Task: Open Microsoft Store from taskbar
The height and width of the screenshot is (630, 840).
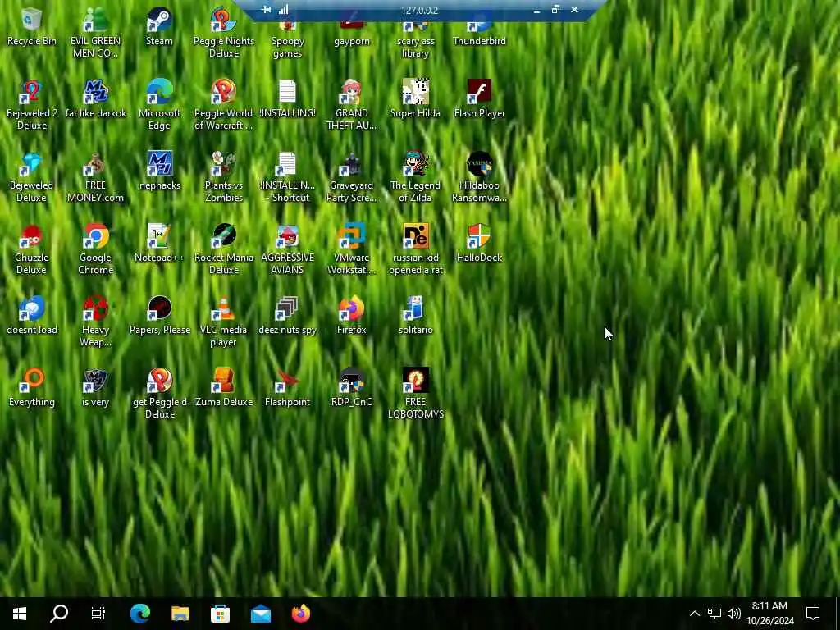Action: [220, 614]
